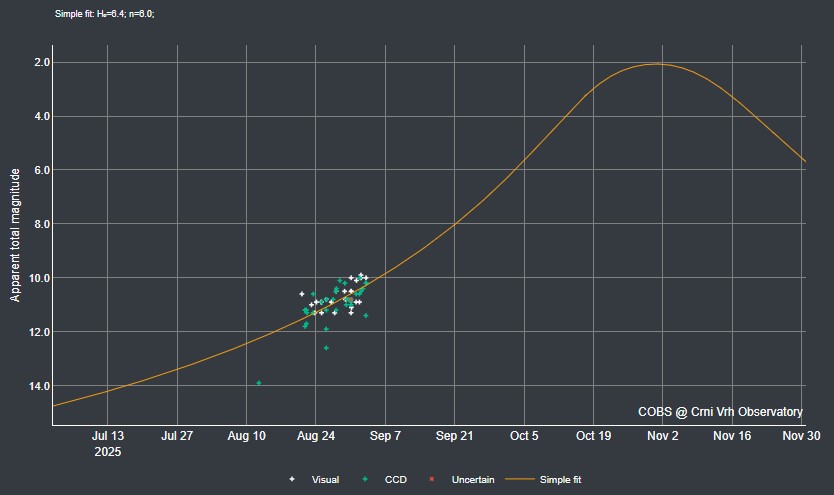Image resolution: width=834 pixels, height=495 pixels.
Task: Click the isolated CCD point near magnitude 14
Action: tap(259, 383)
